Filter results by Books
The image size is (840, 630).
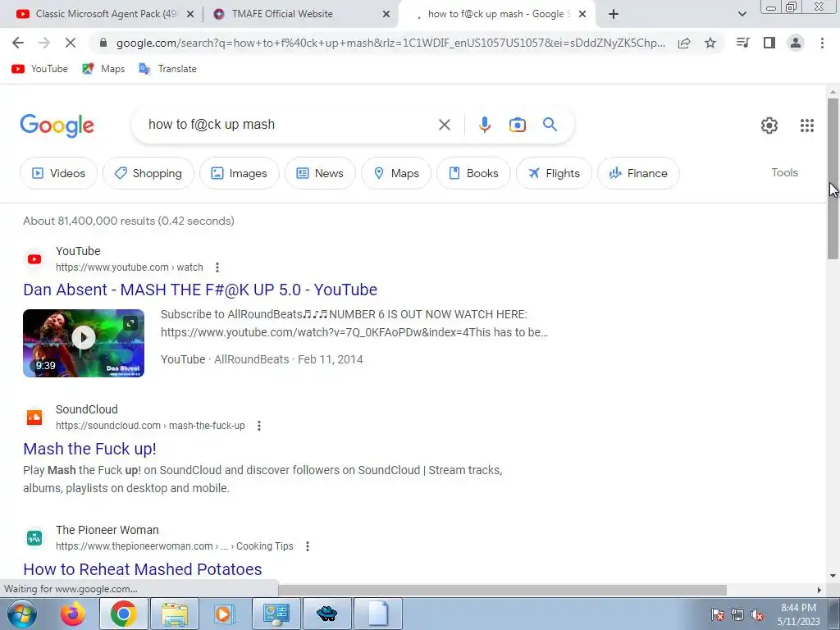click(x=473, y=173)
